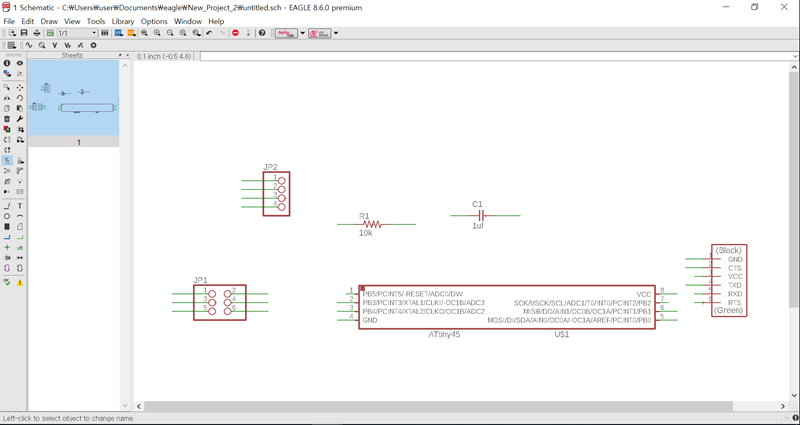This screenshot has height=425, width=800.
Task: Open the Grid settings icon
Action: point(12,45)
